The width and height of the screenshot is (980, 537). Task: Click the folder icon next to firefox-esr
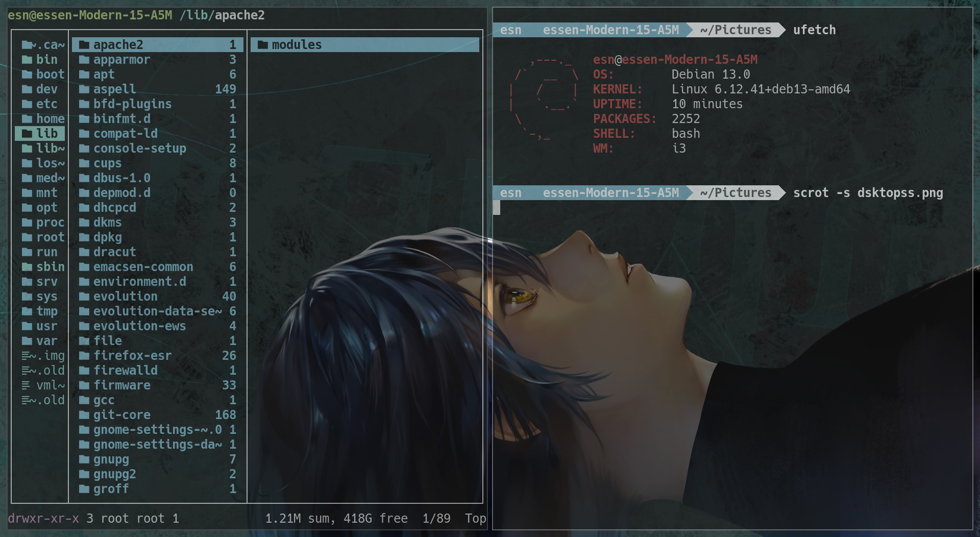(x=84, y=356)
